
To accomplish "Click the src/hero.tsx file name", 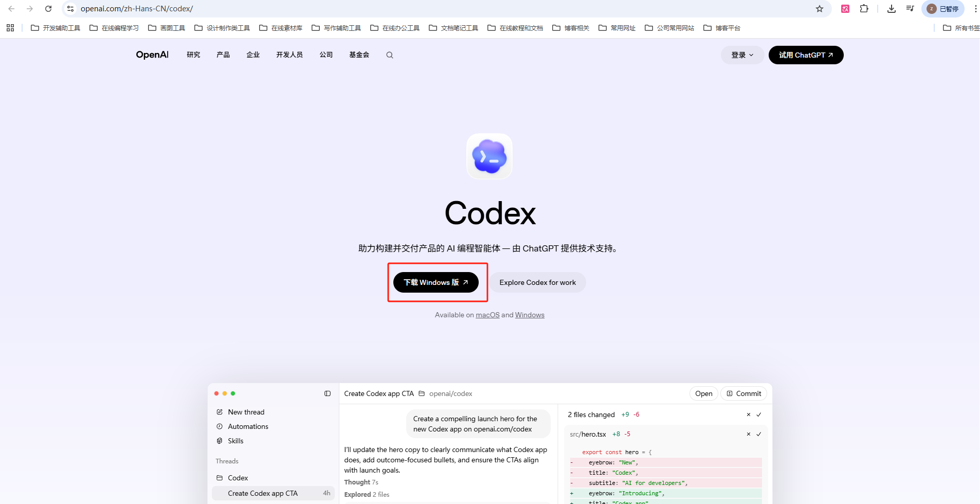I will click(588, 434).
